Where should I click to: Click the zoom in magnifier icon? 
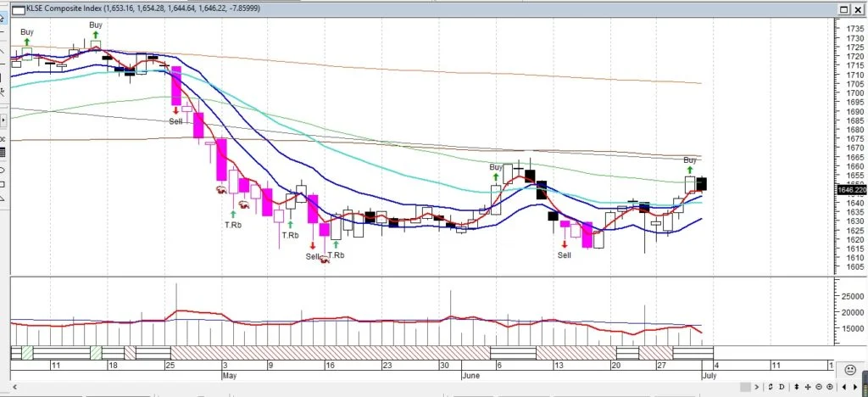coord(830,387)
